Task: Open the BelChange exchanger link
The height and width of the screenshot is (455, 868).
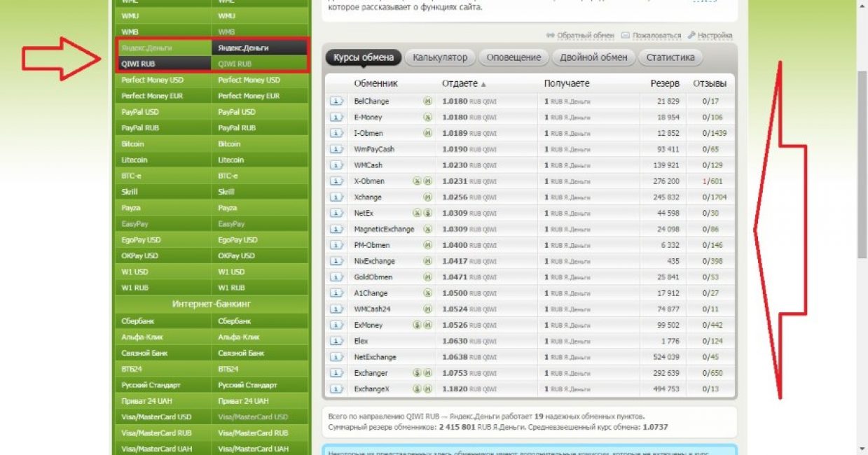Action: [x=371, y=101]
